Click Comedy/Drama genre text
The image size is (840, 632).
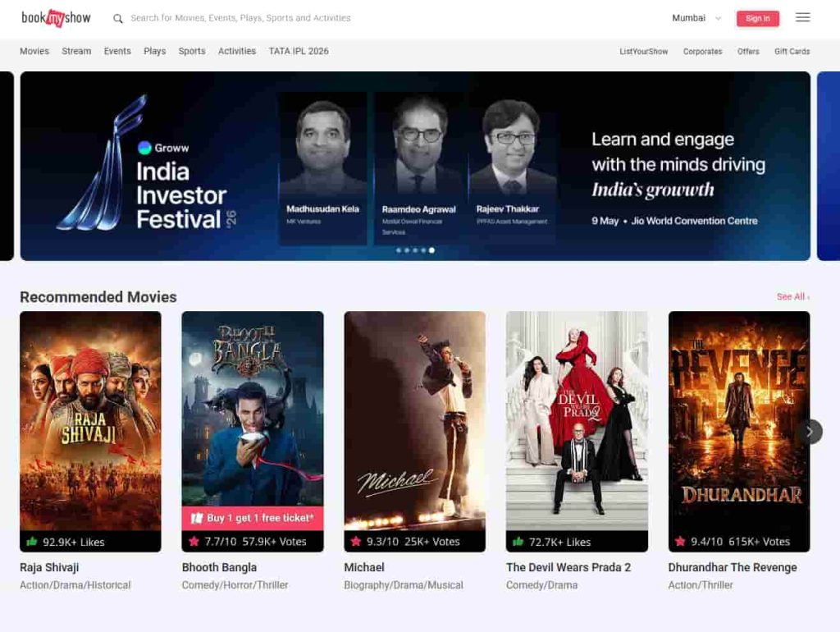click(541, 585)
